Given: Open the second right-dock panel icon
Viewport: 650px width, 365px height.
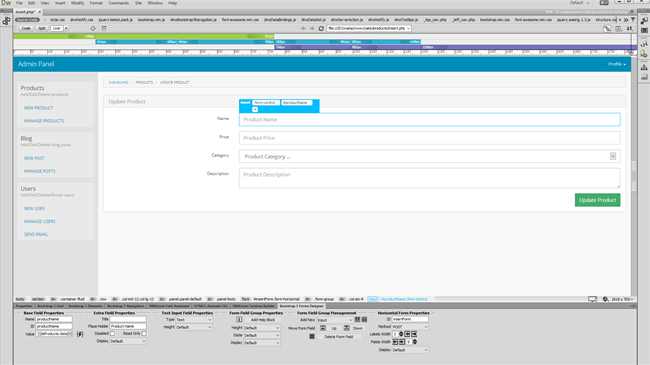Looking at the screenshot, I should click(644, 31).
